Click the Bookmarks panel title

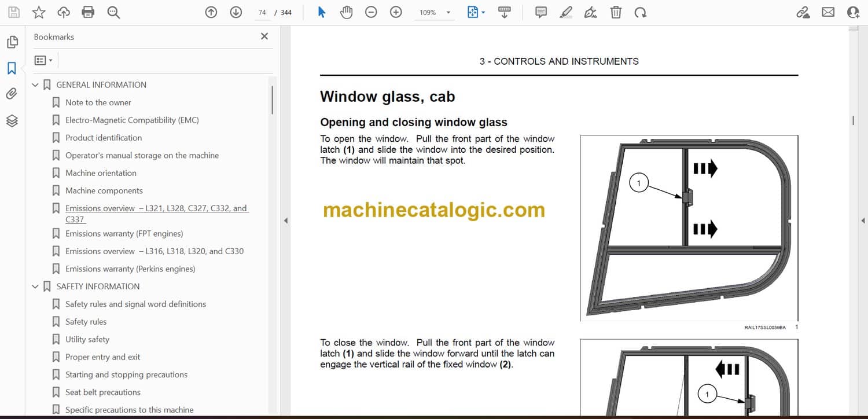coord(54,36)
